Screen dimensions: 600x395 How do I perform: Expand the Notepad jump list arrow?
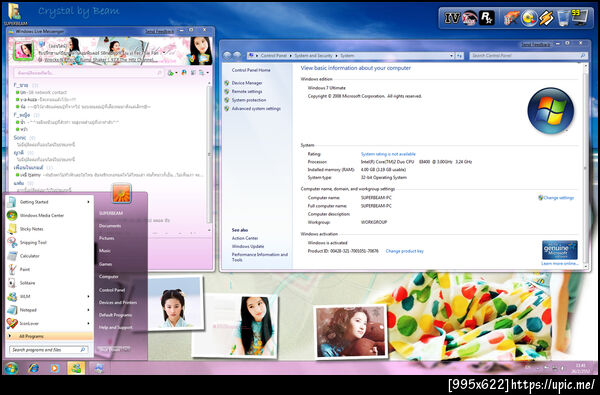point(88,310)
